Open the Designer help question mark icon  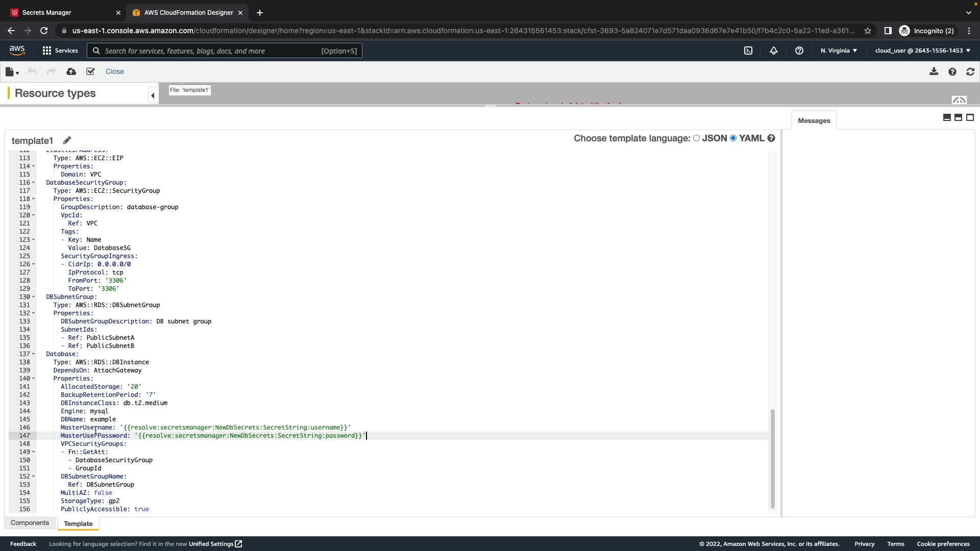click(x=952, y=72)
